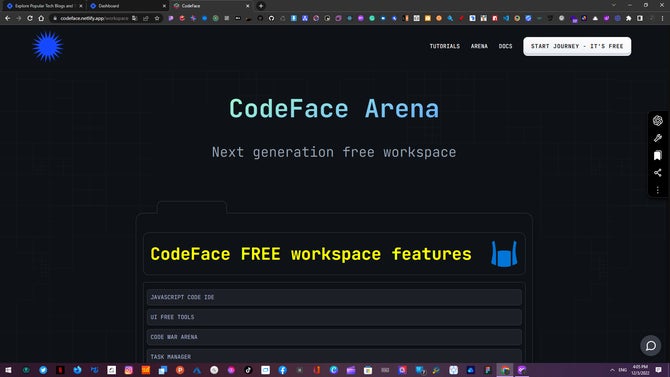This screenshot has height=377, width=670.
Task: Select the highlighter pen icon in side panel
Action: pos(657,138)
